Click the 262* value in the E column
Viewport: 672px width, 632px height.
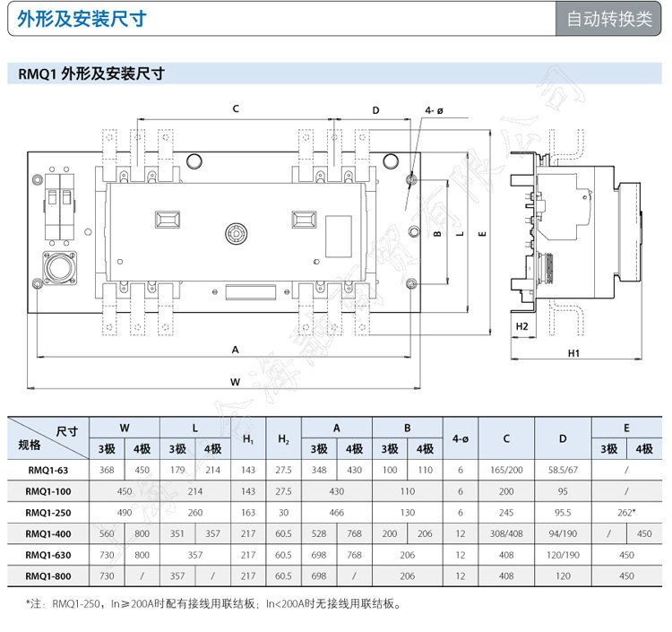626,512
